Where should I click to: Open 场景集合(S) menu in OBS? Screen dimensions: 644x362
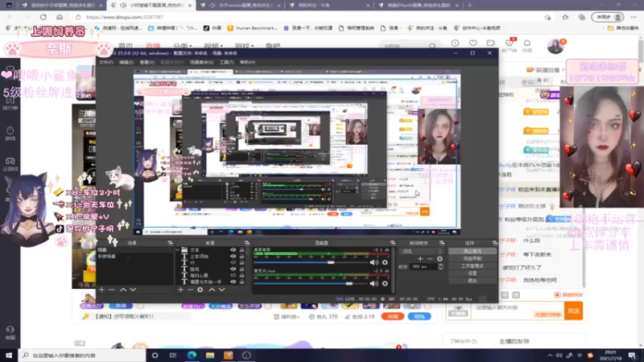[x=202, y=63]
